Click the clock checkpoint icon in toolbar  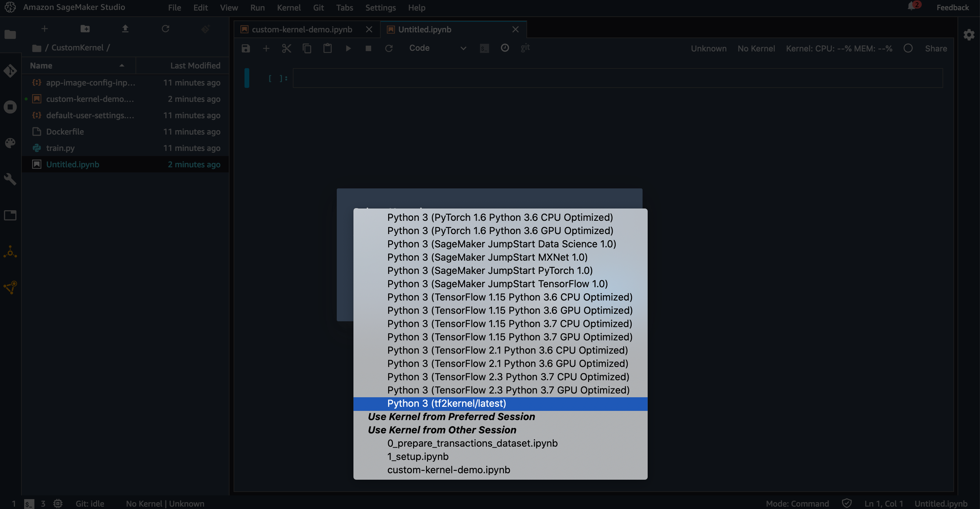pyautogui.click(x=505, y=48)
